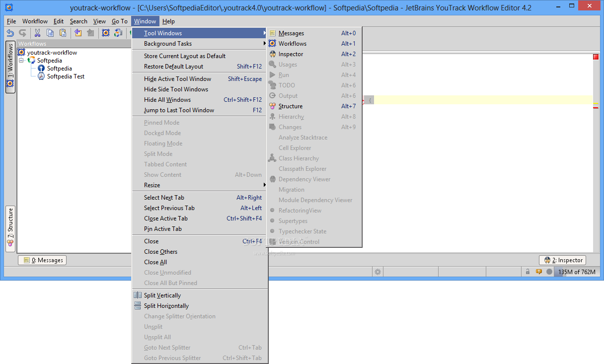This screenshot has height=364, width=604.
Task: Click the Workflows submenu icon
Action: pyautogui.click(x=272, y=44)
